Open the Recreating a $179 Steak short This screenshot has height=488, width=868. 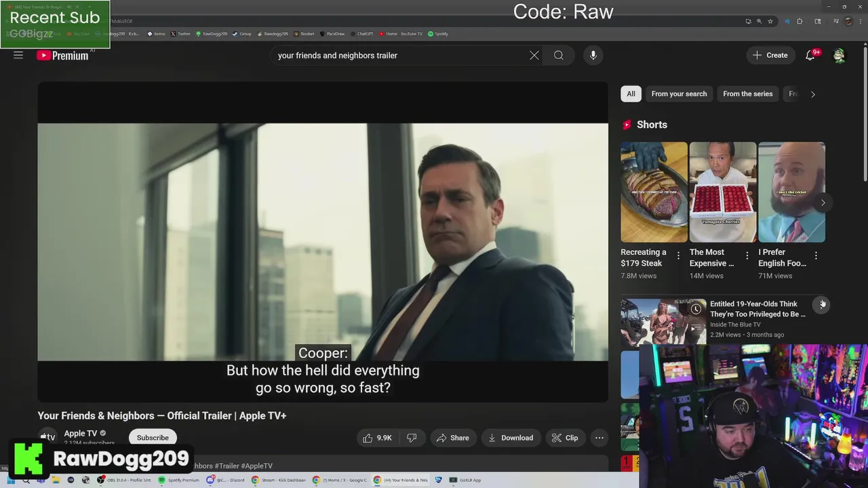[654, 192]
